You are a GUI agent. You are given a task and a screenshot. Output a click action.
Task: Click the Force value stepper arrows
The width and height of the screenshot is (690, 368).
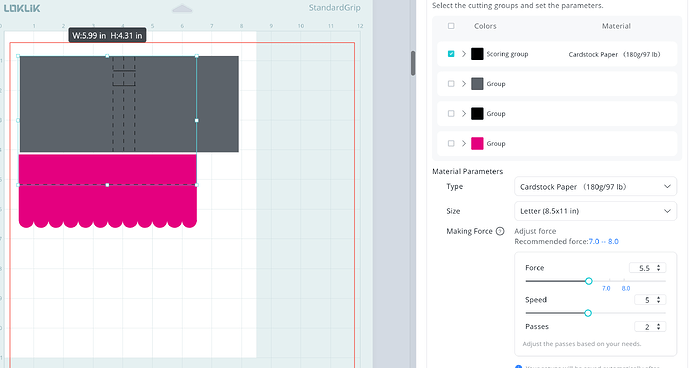pyautogui.click(x=659, y=268)
